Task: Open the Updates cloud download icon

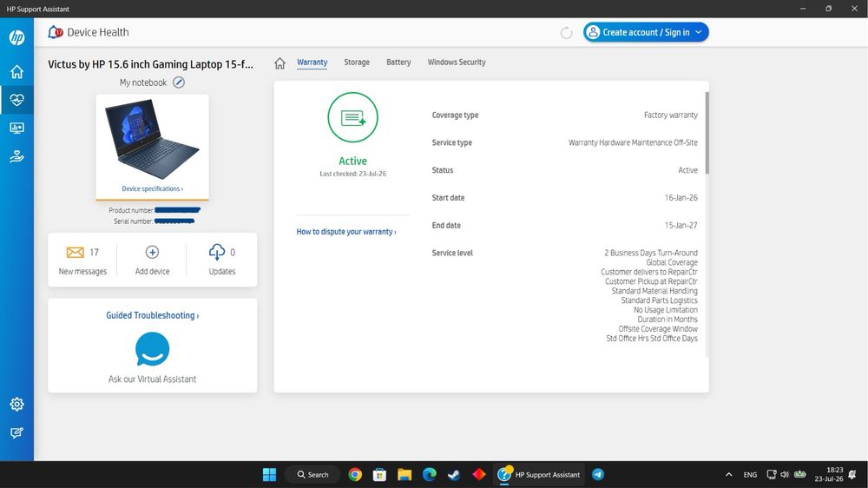Action: pos(216,253)
